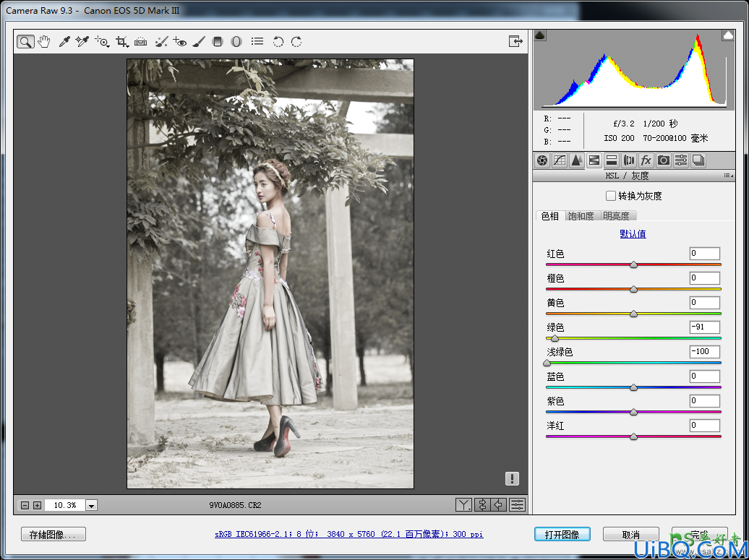749x560 pixels.
Task: Zoom out with the minus button
Action: tap(25, 505)
